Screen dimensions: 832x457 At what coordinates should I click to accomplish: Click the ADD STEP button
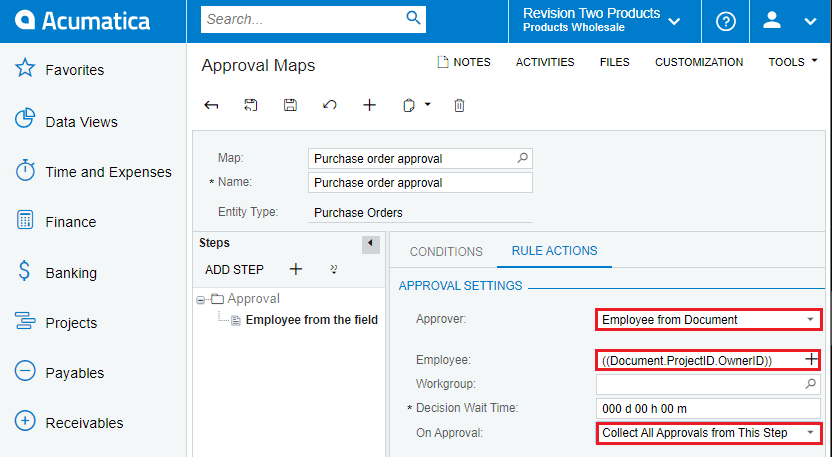235,270
